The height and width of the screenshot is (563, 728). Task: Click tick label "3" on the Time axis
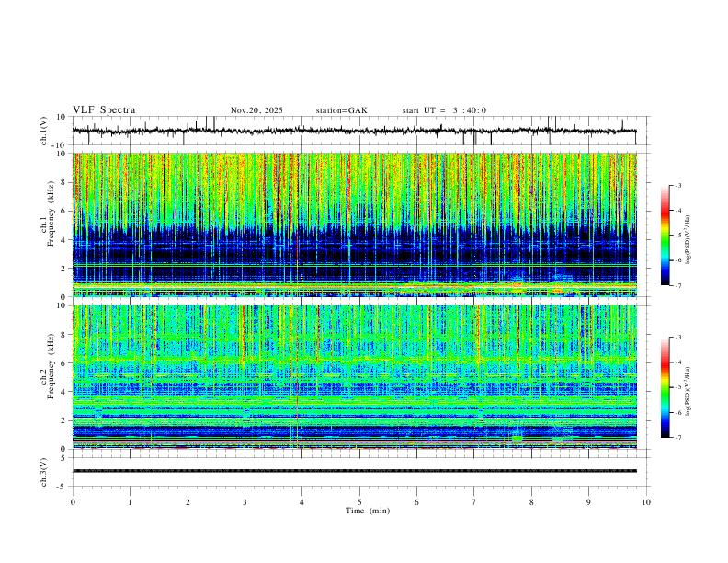[x=245, y=502]
